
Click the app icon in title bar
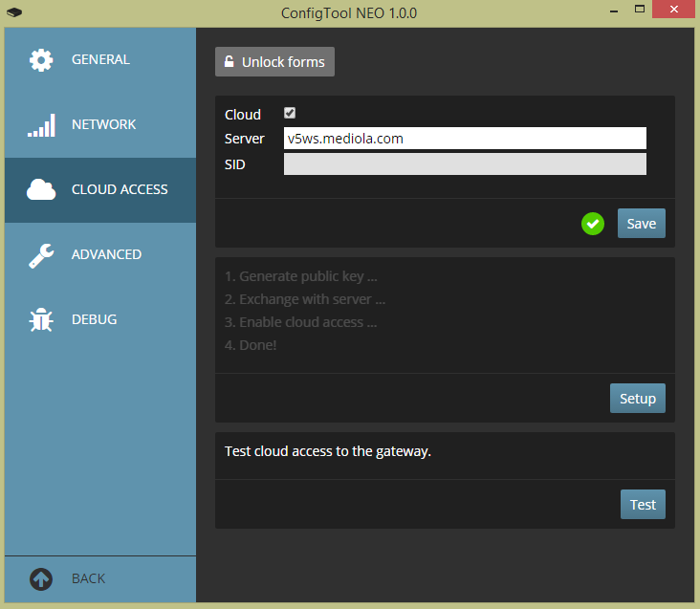click(x=14, y=13)
